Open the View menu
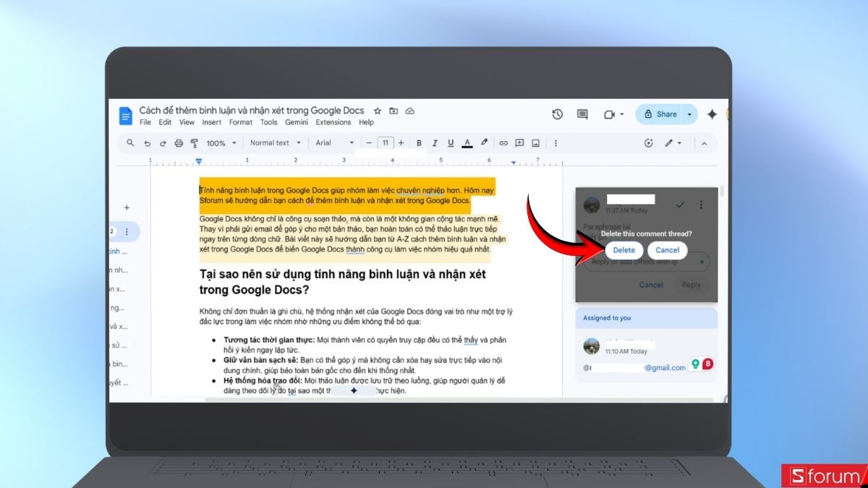The image size is (868, 488). 187,122
